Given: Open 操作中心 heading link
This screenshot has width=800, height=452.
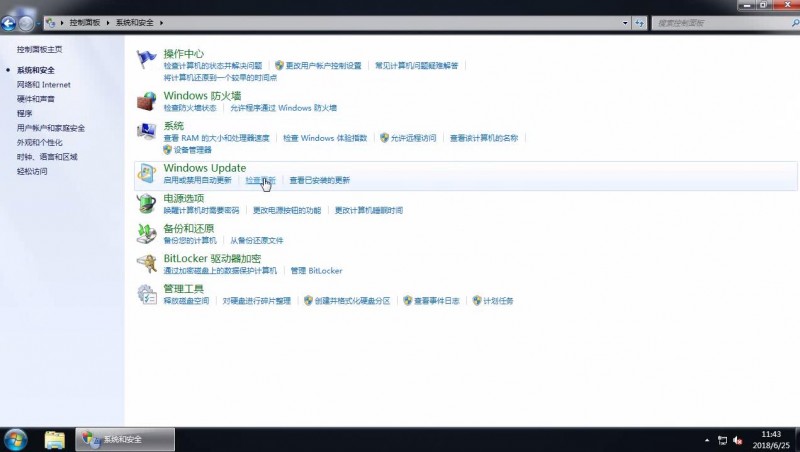Looking at the screenshot, I should click(x=184, y=54).
